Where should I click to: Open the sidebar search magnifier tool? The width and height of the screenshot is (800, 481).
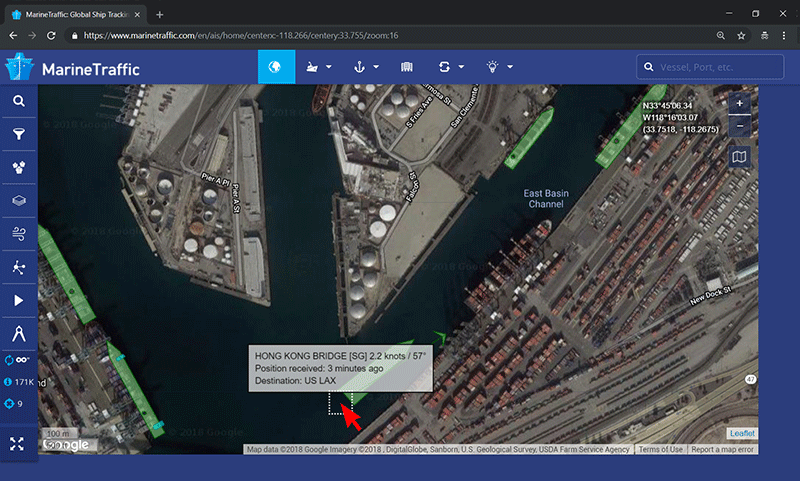coord(19,101)
